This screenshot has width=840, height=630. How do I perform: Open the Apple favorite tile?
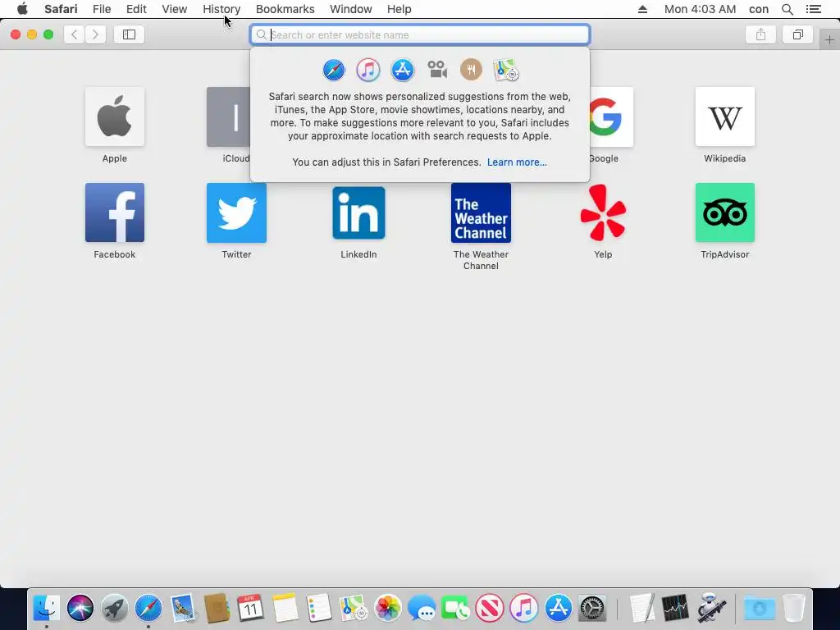[115, 116]
